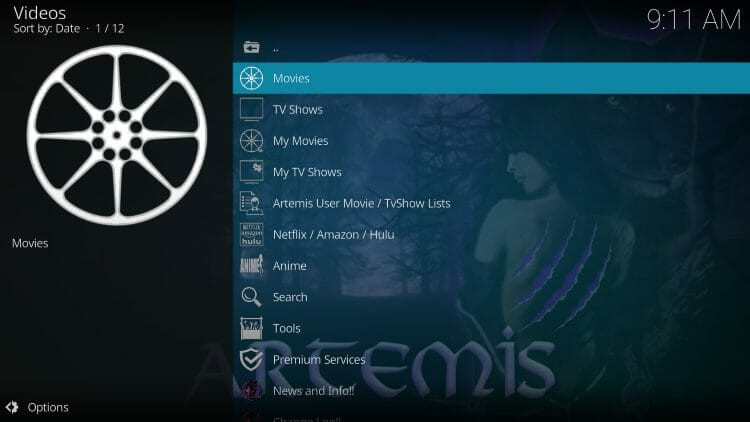Click the monitor icon beside My TV Shows
This screenshot has width=750, height=422.
(x=251, y=172)
